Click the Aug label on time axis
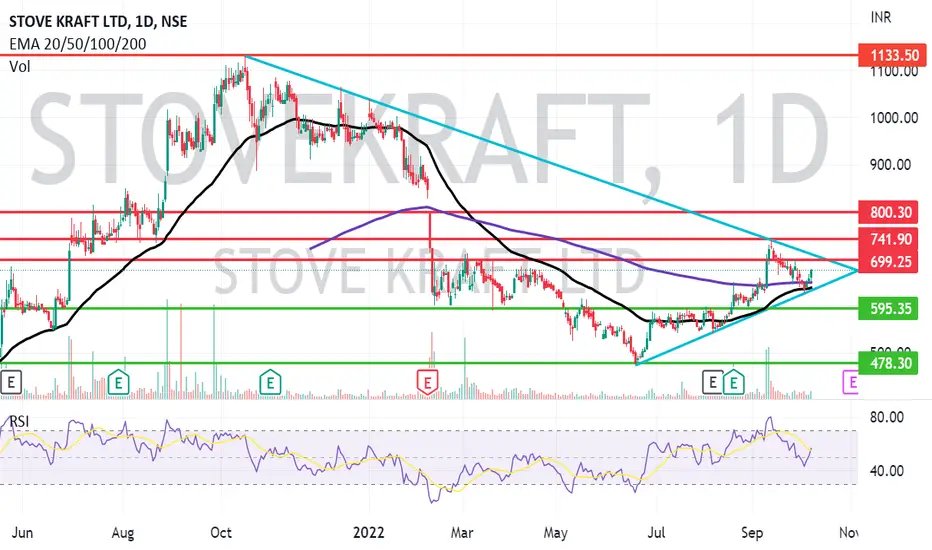932x550 pixels. click(122, 533)
